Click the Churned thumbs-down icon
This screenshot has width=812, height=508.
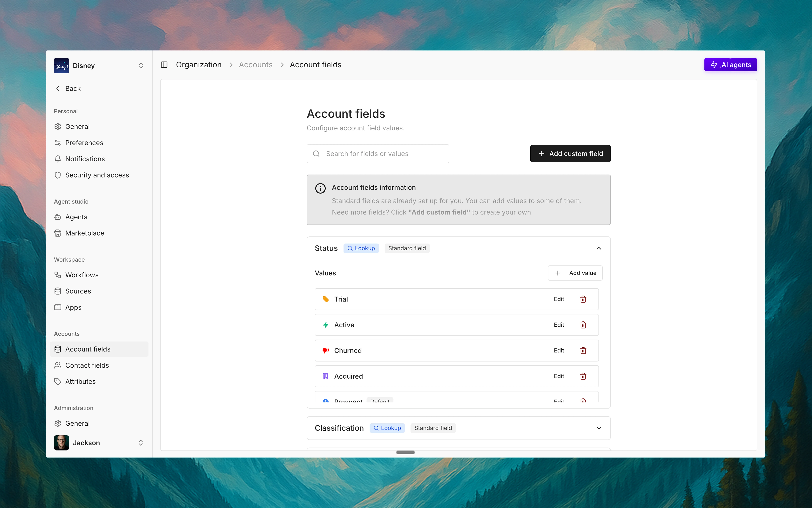(x=325, y=350)
